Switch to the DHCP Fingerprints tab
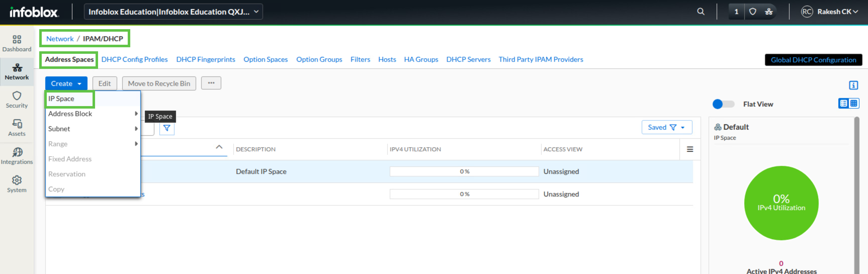 [205, 60]
